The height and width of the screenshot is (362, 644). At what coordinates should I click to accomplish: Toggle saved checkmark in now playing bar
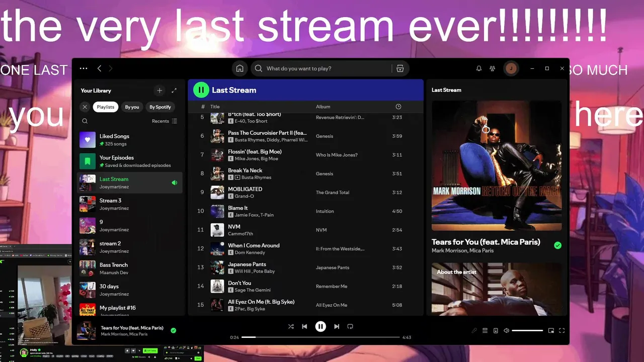[173, 330]
